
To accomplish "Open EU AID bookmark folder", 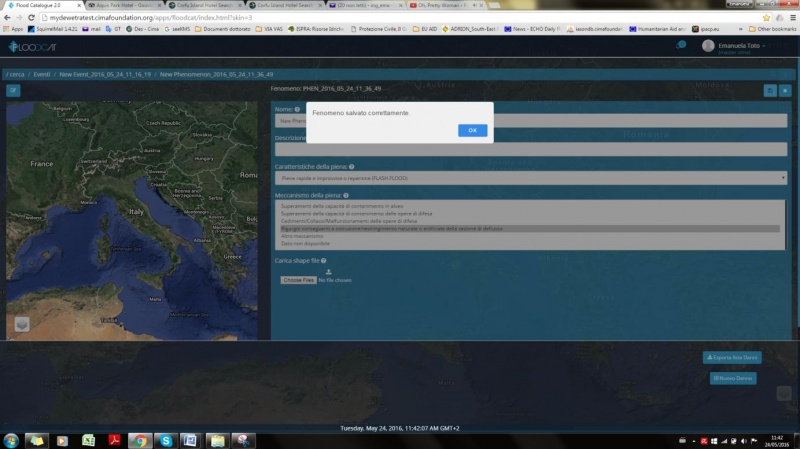I will 425,29.
